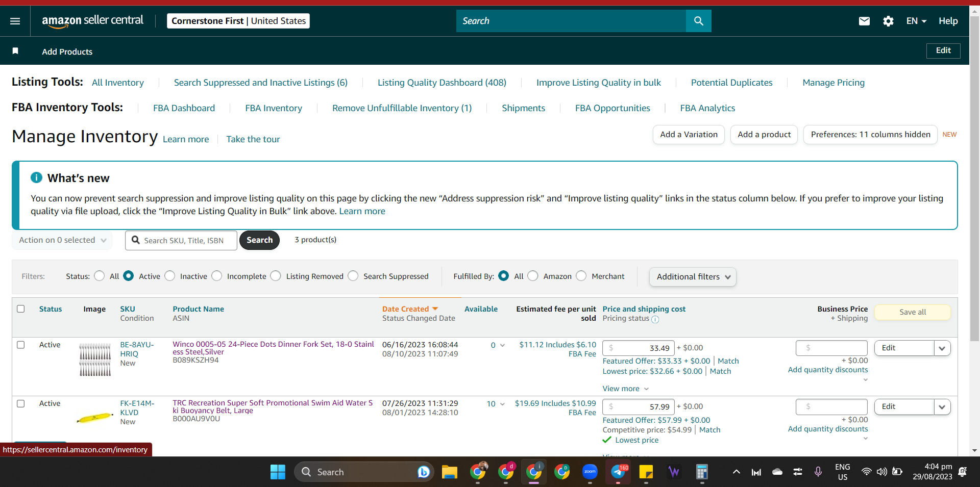Click the Add a product button
Viewport: 980px width, 487px height.
[x=764, y=135]
